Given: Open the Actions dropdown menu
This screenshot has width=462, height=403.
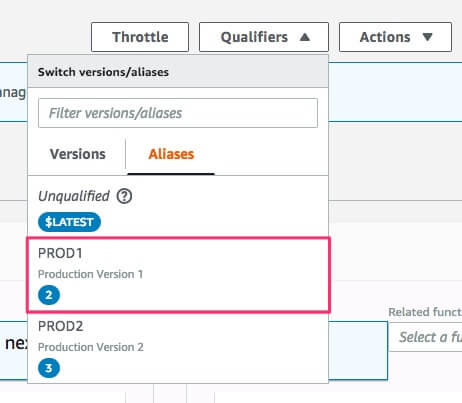Looking at the screenshot, I should click(x=395, y=37).
